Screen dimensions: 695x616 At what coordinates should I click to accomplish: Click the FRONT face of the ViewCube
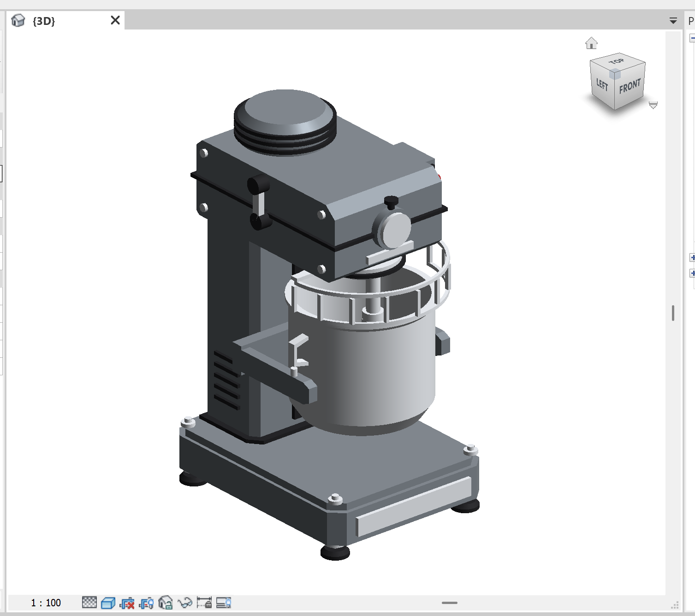coord(630,86)
